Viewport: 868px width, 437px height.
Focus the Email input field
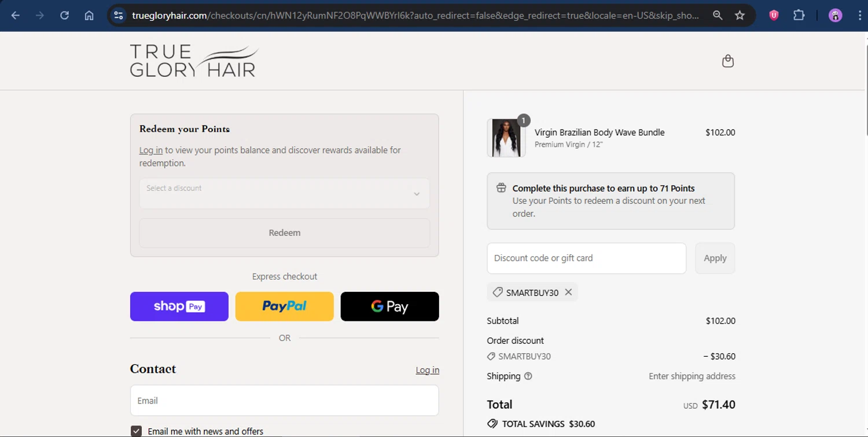284,401
